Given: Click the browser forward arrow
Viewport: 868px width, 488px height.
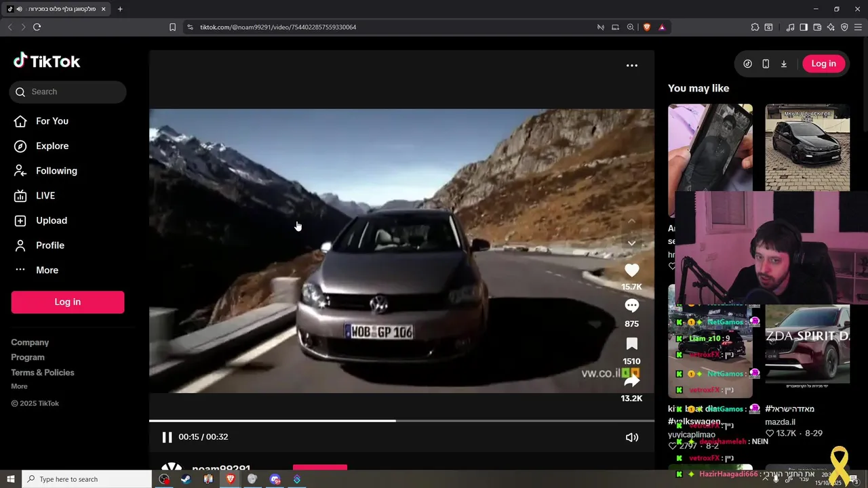Looking at the screenshot, I should tap(23, 27).
